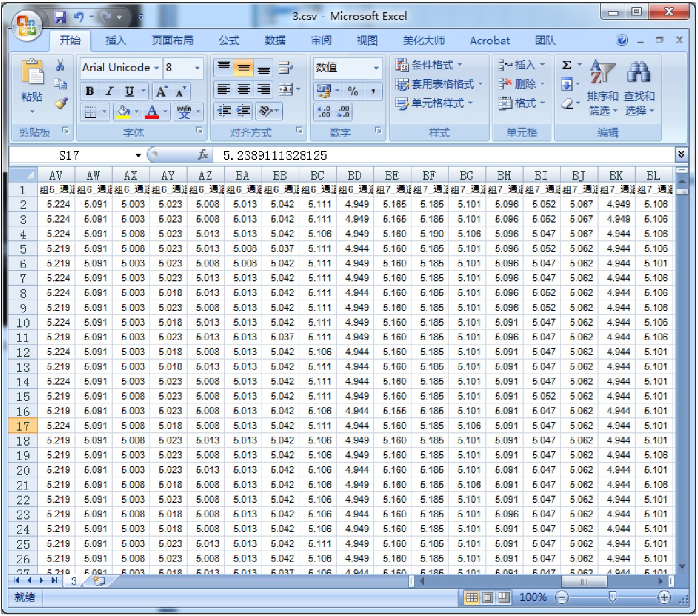Click the Office button logo
The width and height of the screenshot is (698, 616).
(27, 25)
